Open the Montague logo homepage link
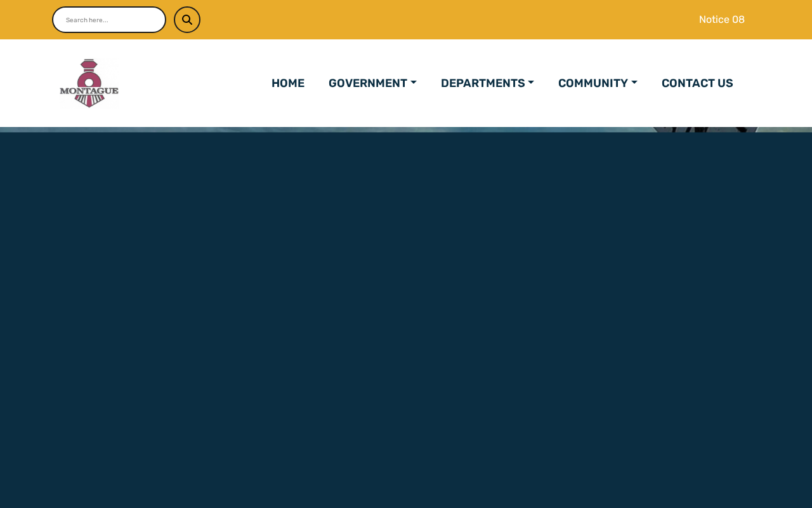The image size is (812, 508). tap(89, 83)
